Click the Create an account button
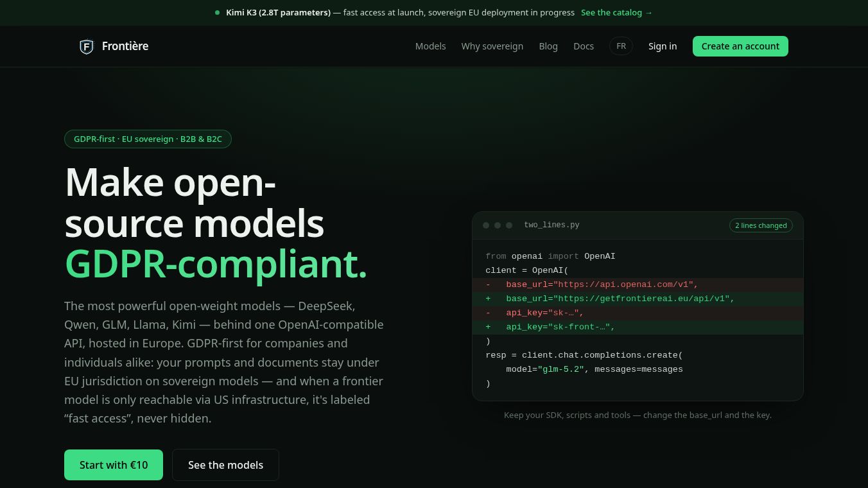This screenshot has height=488, width=868. [x=740, y=46]
